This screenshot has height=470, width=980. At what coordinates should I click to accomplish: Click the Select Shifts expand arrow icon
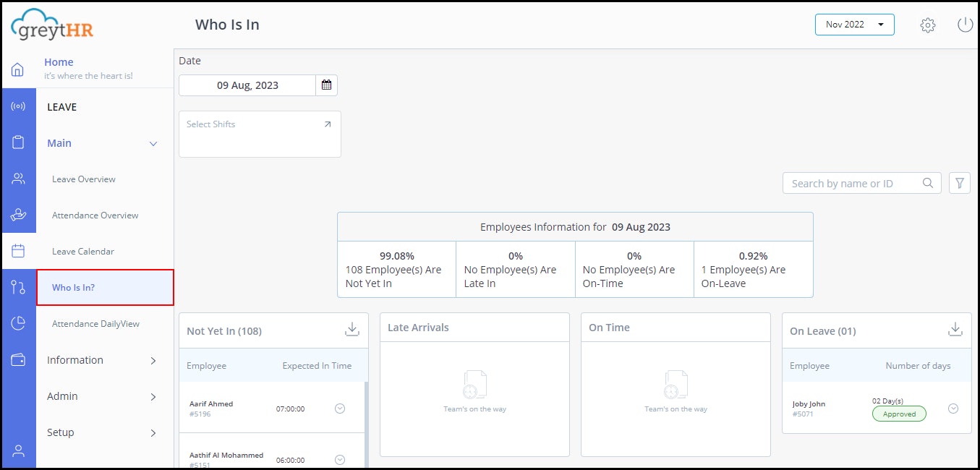pos(328,124)
